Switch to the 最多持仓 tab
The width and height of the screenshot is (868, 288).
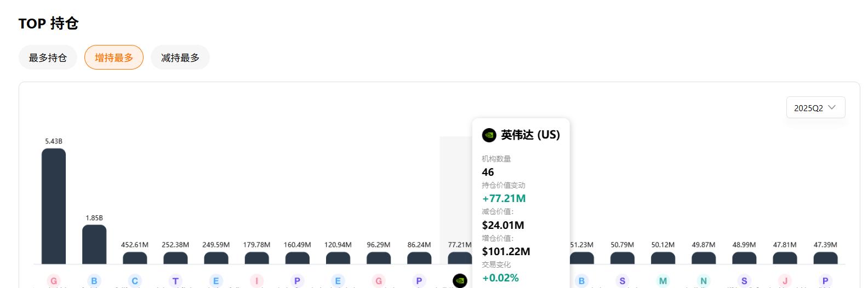[48, 57]
